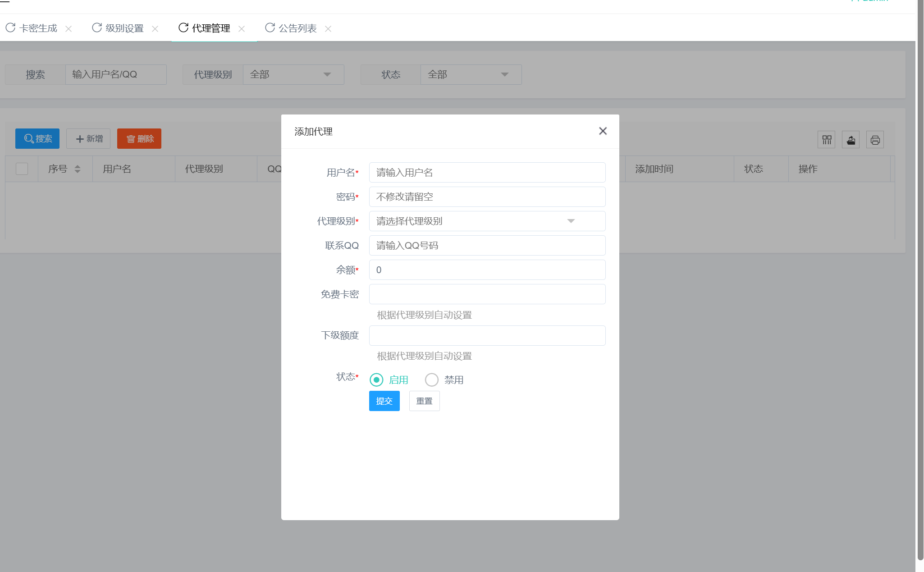Close the 级别设置 tab

tap(155, 29)
